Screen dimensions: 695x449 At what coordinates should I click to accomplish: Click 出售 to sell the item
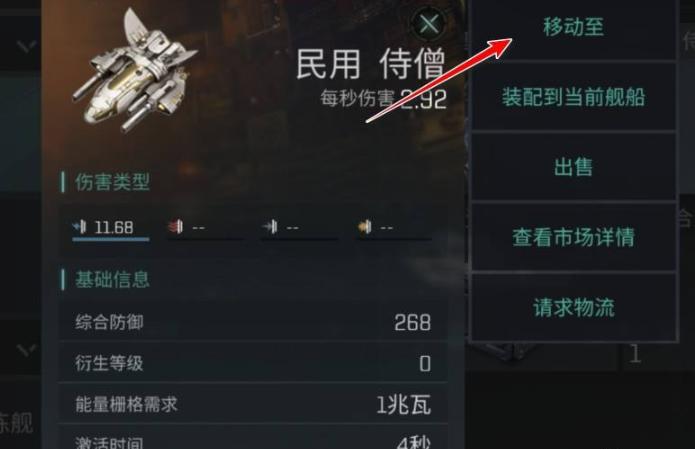[x=574, y=167]
